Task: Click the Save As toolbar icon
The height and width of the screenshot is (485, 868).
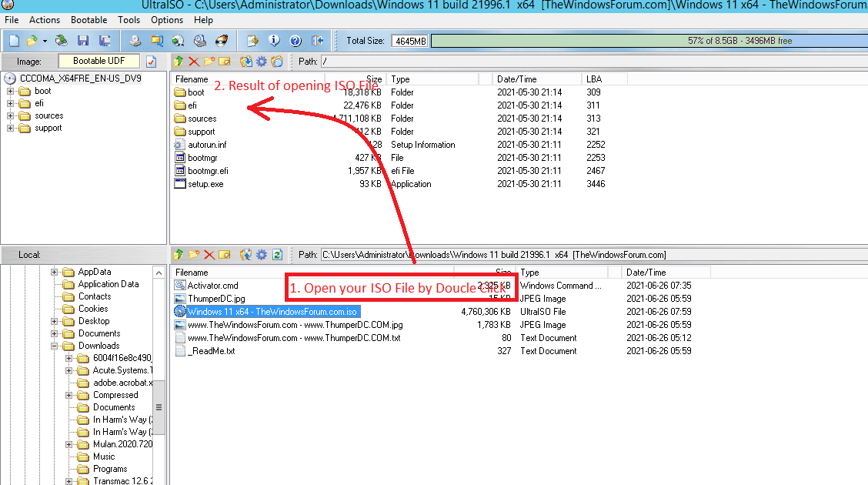Action: point(105,40)
